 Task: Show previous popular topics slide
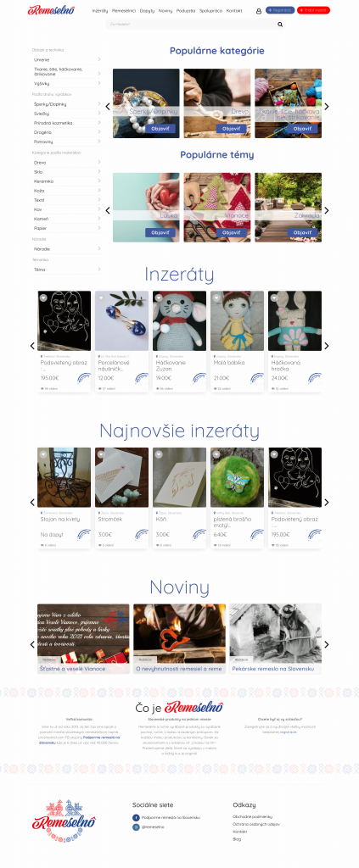[x=108, y=210]
